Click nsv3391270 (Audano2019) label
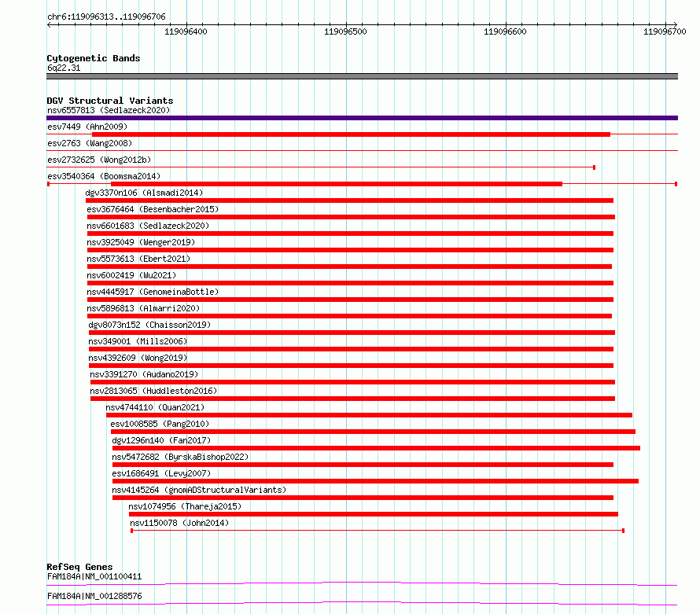 [144, 374]
